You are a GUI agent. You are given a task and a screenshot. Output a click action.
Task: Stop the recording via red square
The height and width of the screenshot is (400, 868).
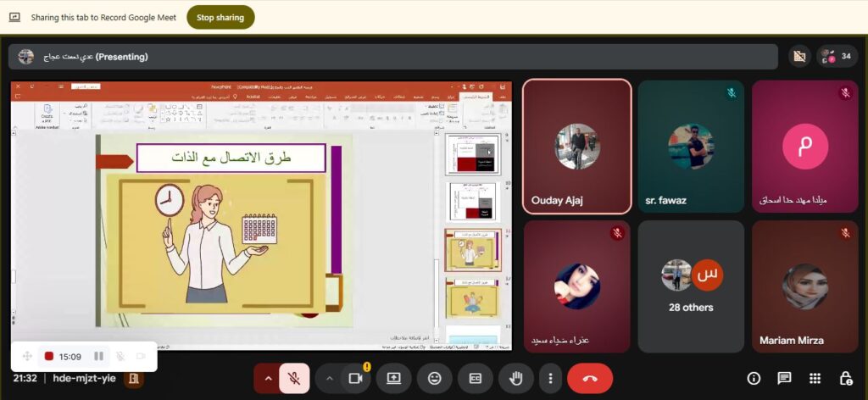click(x=49, y=356)
